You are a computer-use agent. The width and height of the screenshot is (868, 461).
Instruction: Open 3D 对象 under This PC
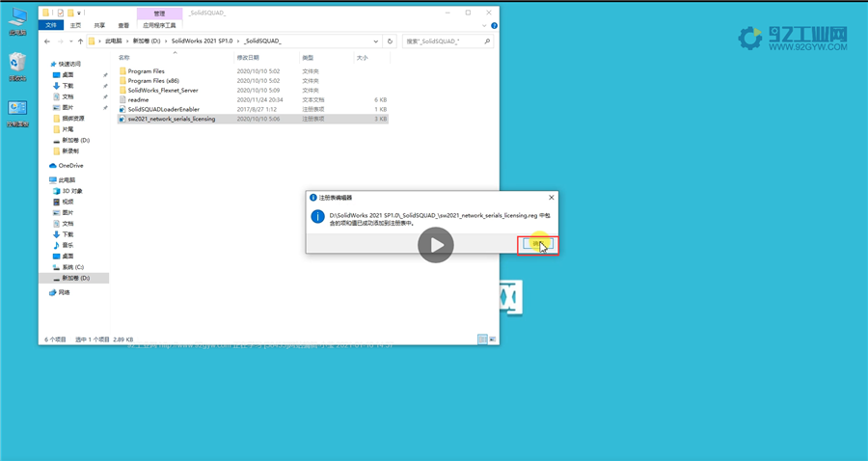coord(68,191)
